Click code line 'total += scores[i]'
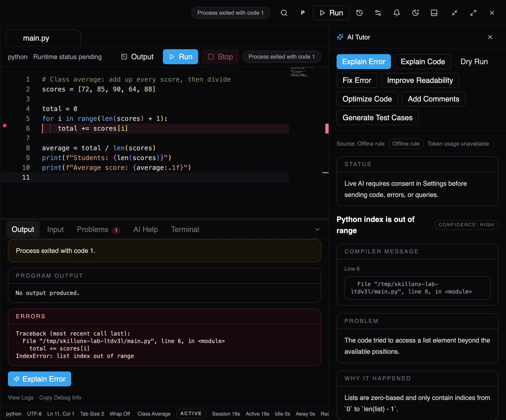 pos(93,128)
